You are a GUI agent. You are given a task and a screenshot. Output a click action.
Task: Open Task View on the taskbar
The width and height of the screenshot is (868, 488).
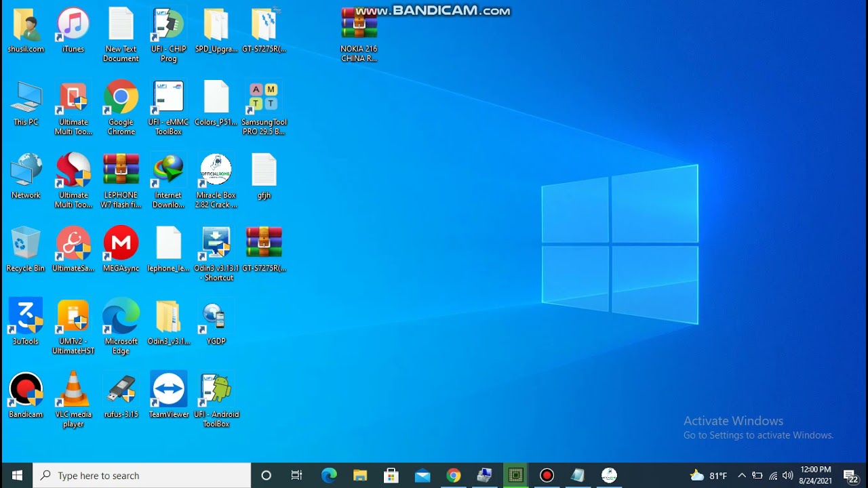pos(296,475)
